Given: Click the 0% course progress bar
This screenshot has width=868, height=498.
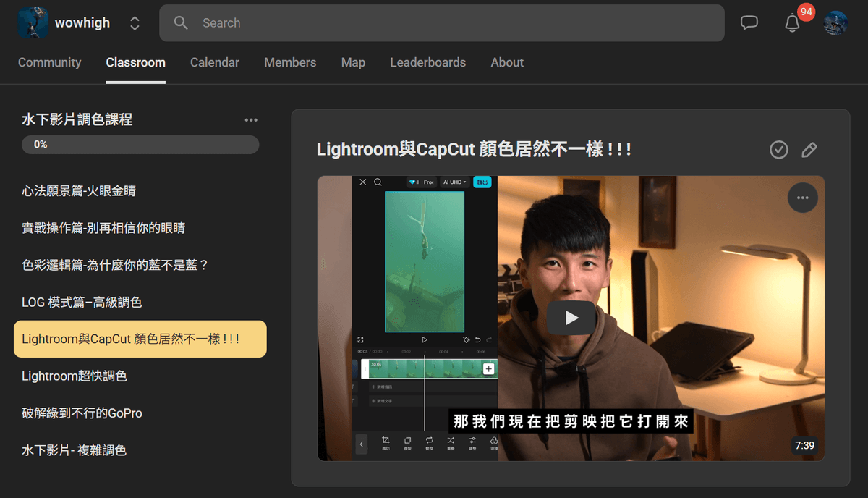Looking at the screenshot, I should (140, 145).
